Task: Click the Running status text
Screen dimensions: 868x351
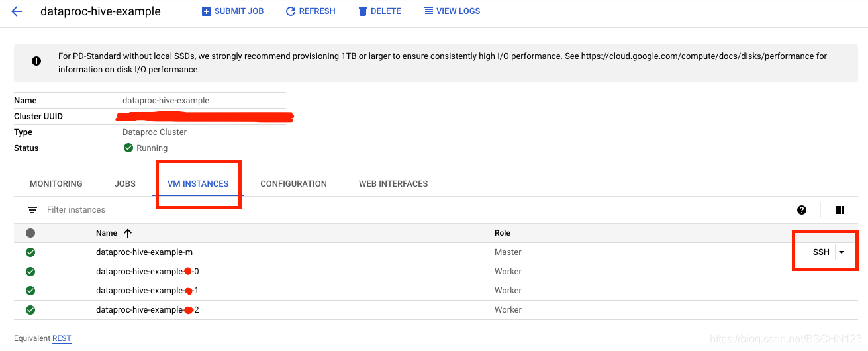Action: tap(152, 148)
